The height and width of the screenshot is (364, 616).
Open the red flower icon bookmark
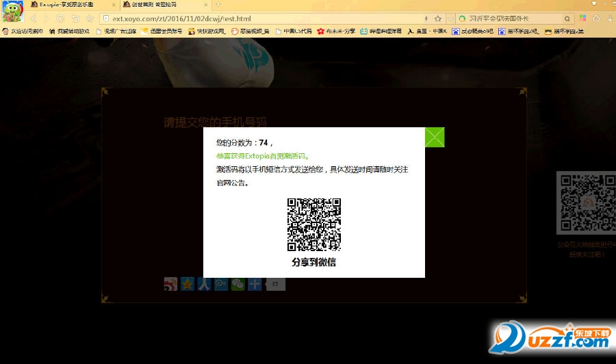click(x=336, y=31)
